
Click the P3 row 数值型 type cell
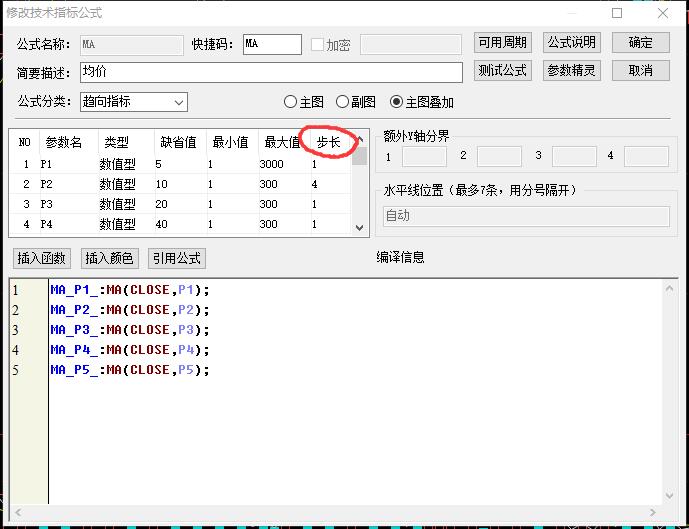tap(117, 204)
